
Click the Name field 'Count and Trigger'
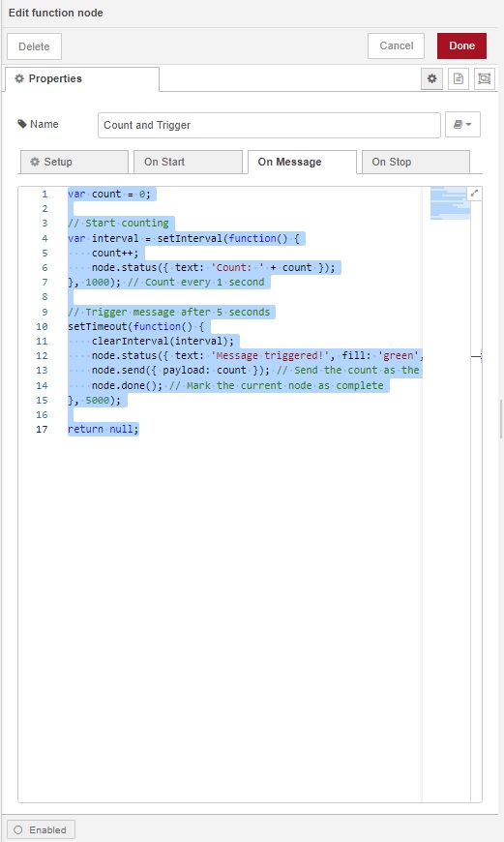(269, 125)
